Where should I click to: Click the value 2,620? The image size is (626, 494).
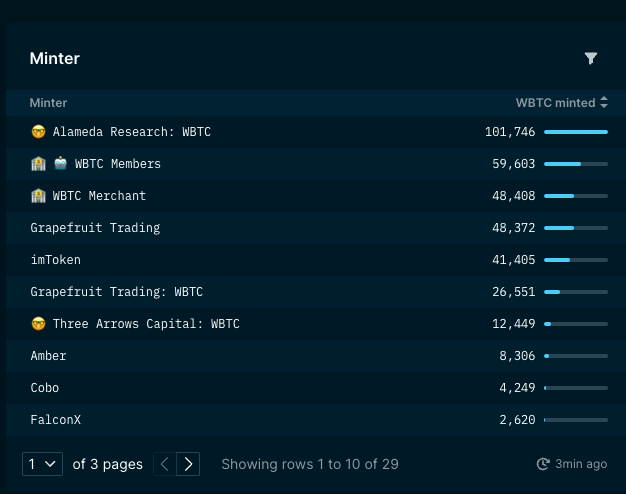click(x=517, y=420)
